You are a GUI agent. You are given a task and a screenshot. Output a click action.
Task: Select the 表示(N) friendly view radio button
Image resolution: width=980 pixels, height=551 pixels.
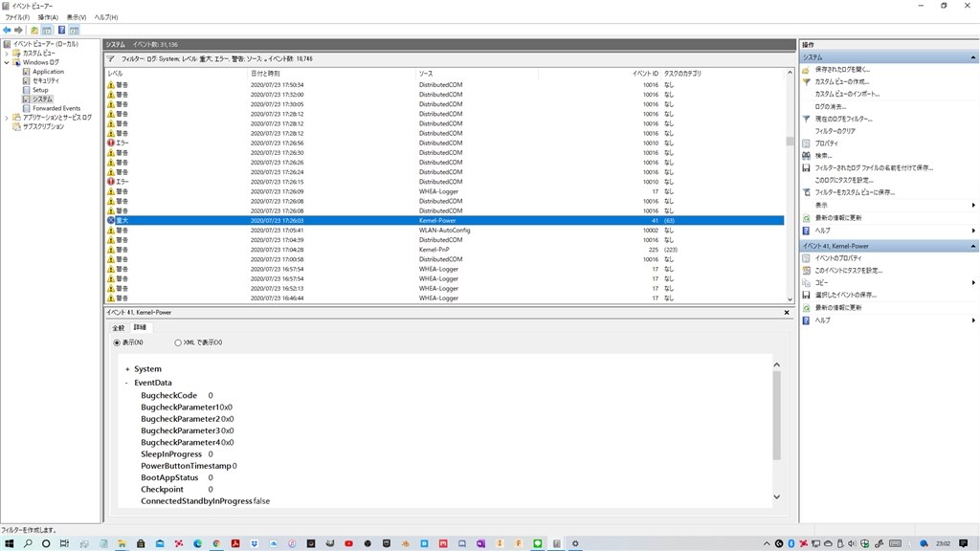point(117,342)
